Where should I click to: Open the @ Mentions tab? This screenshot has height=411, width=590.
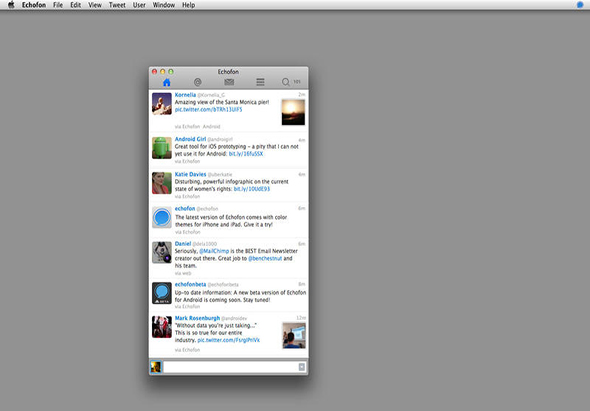pos(198,82)
